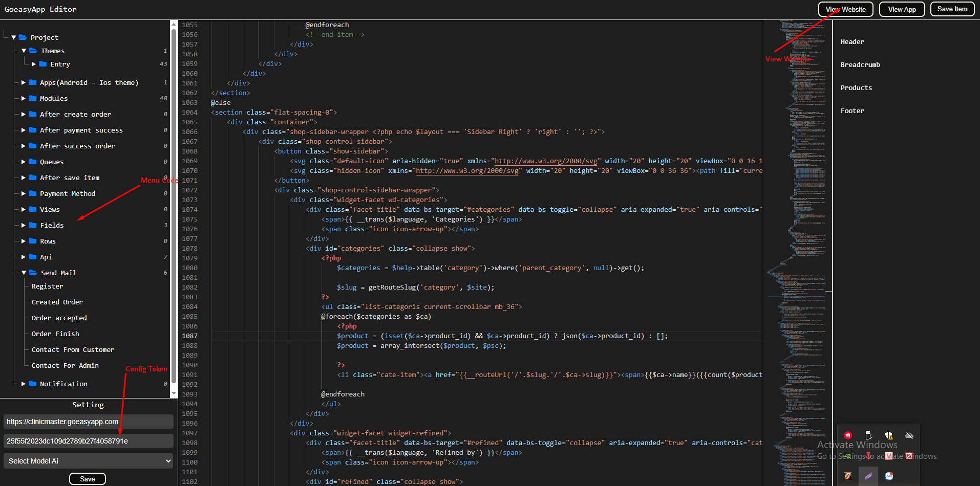This screenshot has width=980, height=486.
Task: Click the OneDrive cloud tray icon
Action: tap(909, 435)
